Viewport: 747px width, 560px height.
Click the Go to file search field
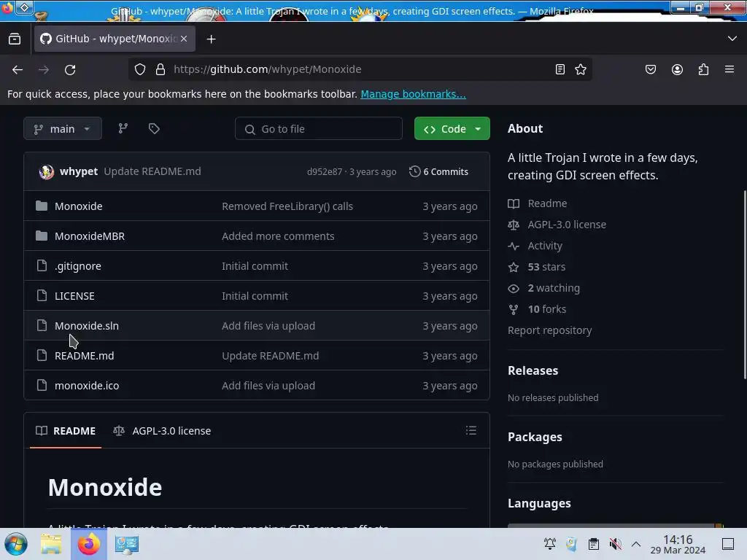318,128
